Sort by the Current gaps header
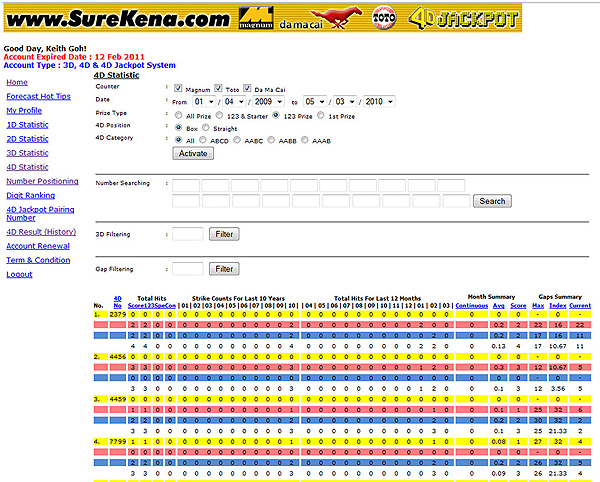600x482 pixels. [x=580, y=306]
